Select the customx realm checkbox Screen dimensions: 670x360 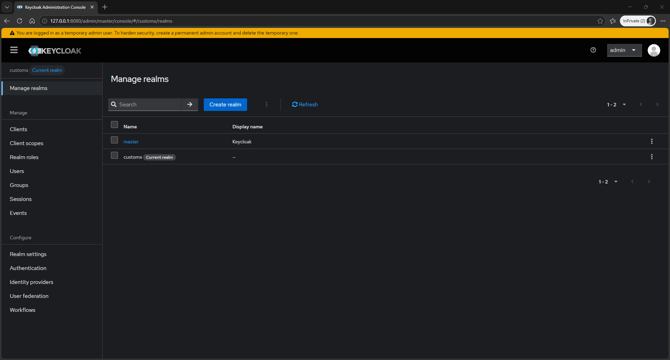click(x=114, y=155)
